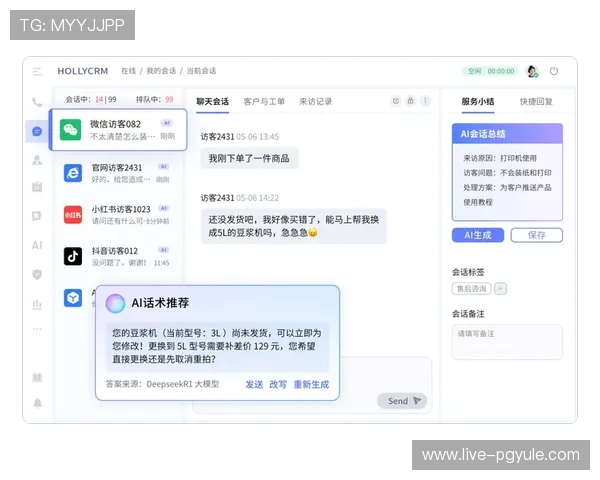600x480 pixels.
Task: Click AI badge on 抖音访客012 row
Action: (164, 250)
